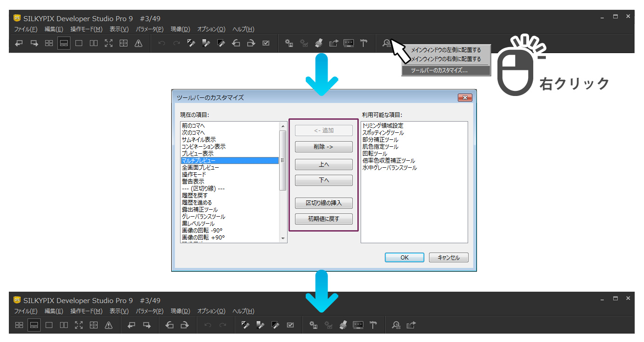Click キャンセル button in dialog
The image size is (644, 342).
(449, 258)
